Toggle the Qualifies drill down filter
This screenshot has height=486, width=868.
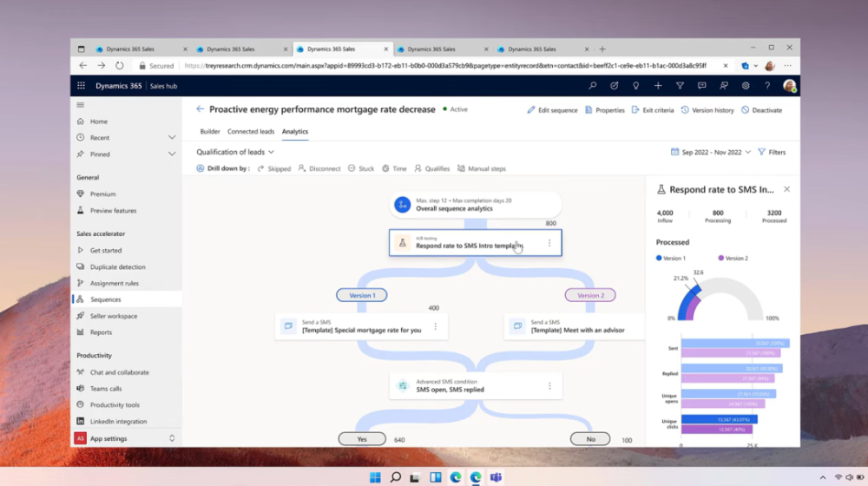point(431,168)
